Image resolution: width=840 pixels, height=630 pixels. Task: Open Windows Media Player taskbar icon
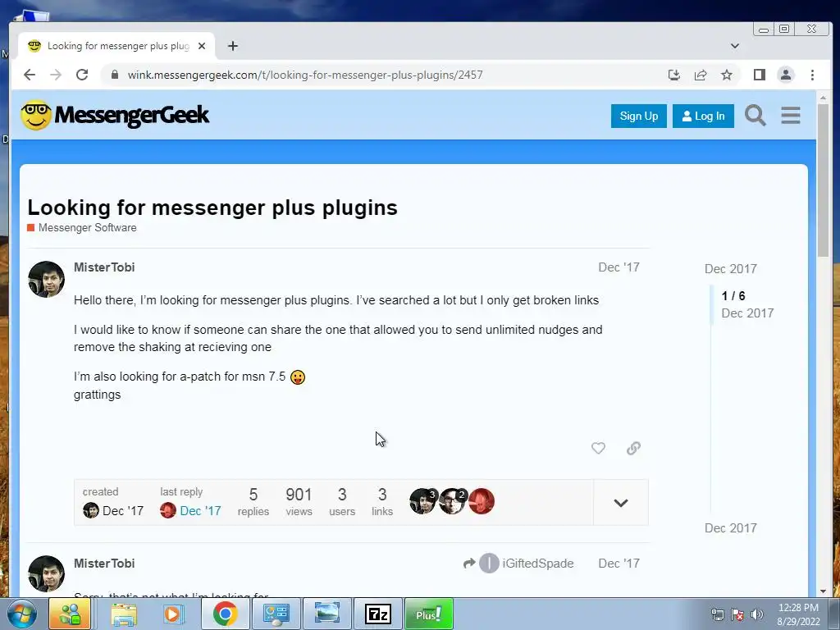172,614
